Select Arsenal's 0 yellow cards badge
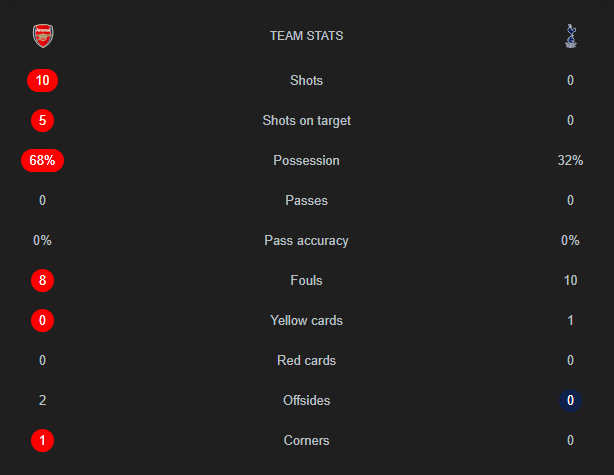Viewport: 614px width, 475px height. coord(43,320)
